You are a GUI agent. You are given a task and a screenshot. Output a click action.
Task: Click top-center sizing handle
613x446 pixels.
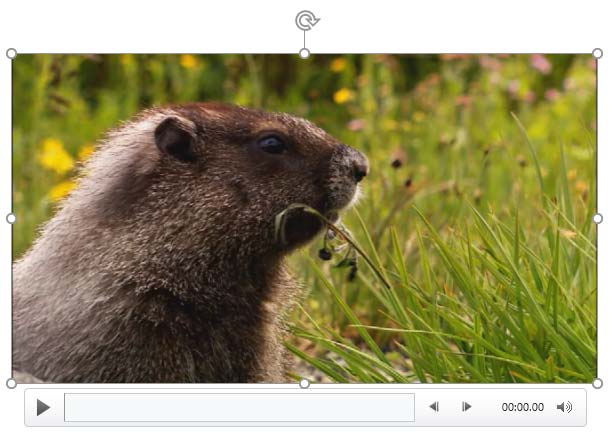(305, 54)
